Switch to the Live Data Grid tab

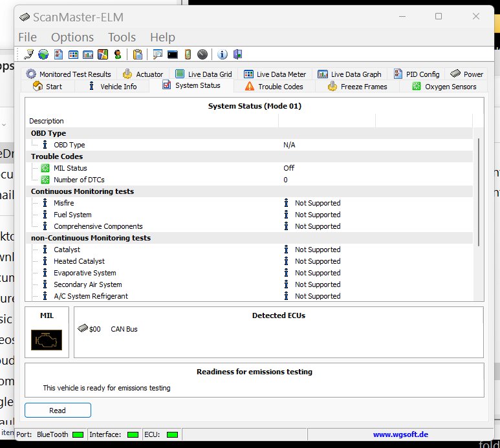pos(204,74)
